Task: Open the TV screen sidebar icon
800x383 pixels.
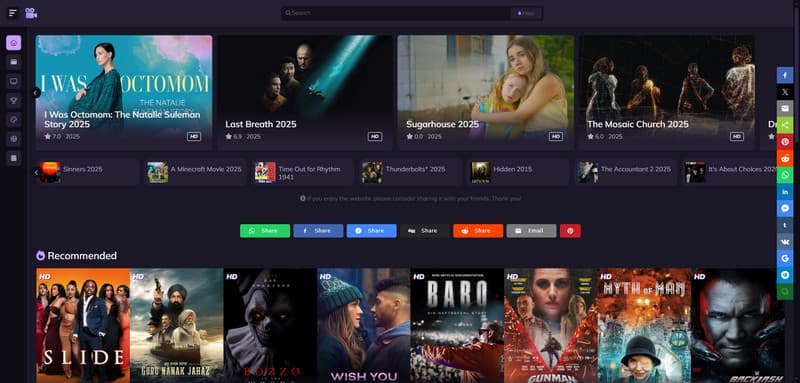Action: (x=14, y=81)
